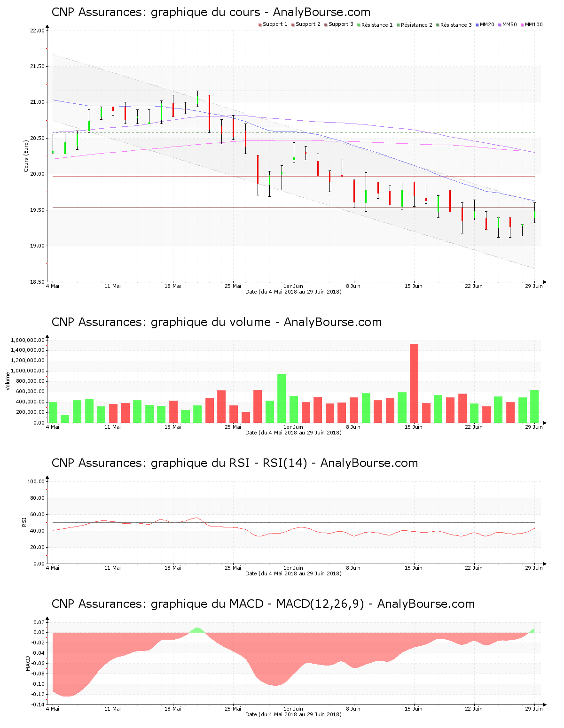Click '8 Juin' under the volume chart

(x=353, y=427)
